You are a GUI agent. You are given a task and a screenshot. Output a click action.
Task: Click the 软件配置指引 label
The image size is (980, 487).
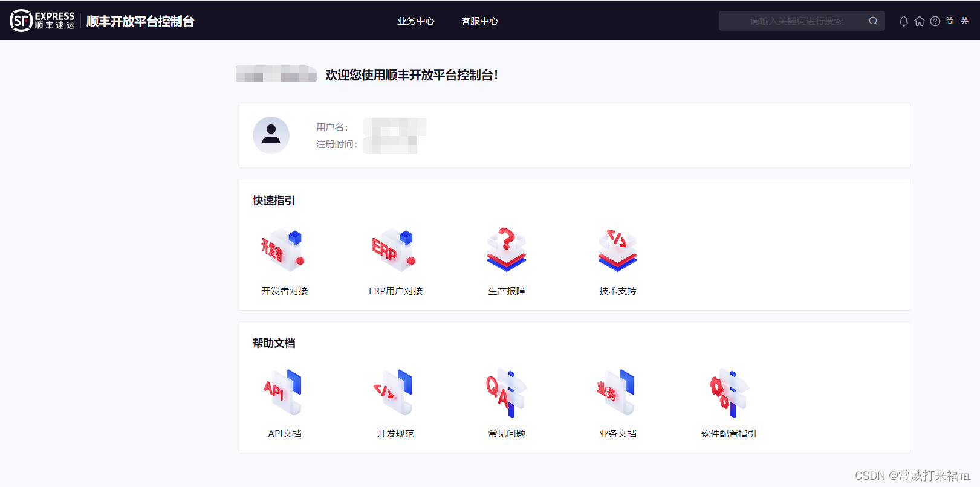[x=729, y=434]
